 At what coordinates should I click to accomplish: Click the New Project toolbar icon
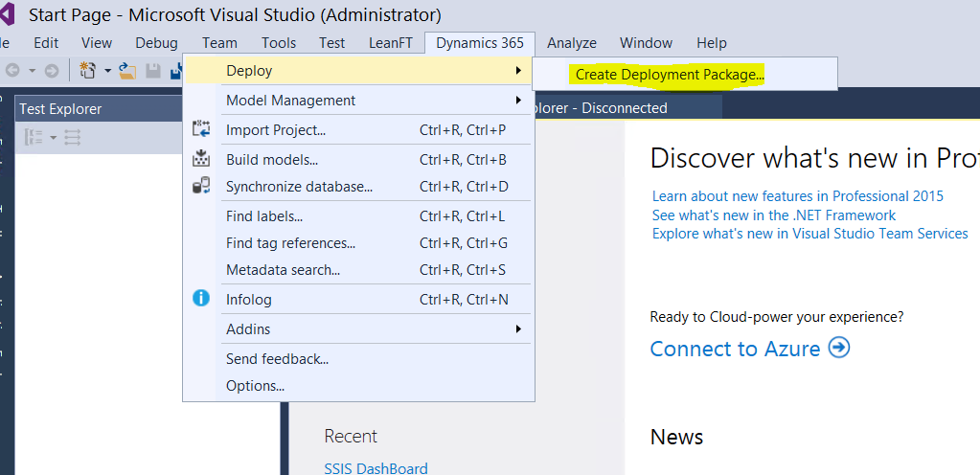coord(88,70)
